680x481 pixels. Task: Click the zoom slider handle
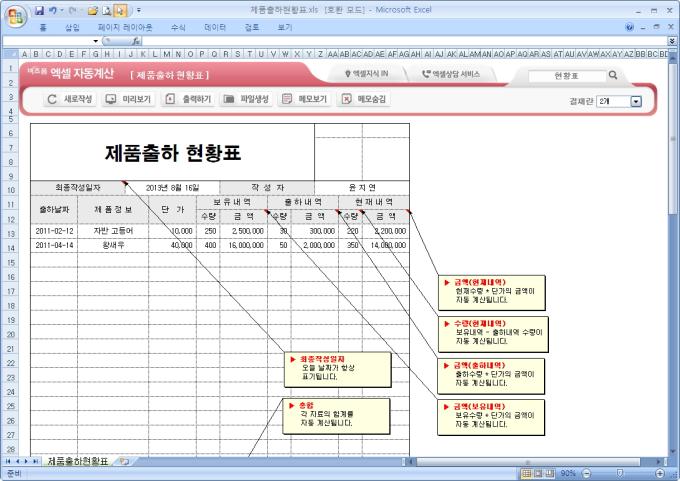(620, 473)
